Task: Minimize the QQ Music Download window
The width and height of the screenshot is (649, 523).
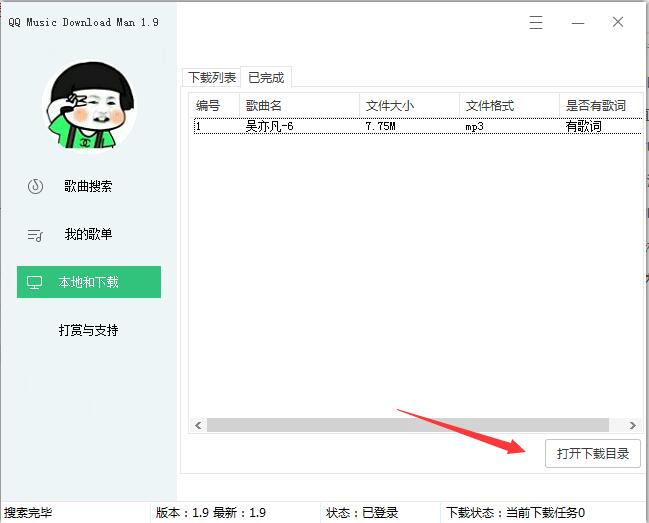Action: [x=578, y=22]
